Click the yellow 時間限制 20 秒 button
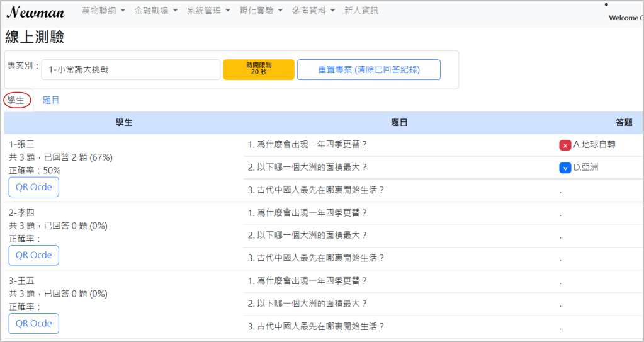The width and height of the screenshot is (644, 342). pos(259,69)
